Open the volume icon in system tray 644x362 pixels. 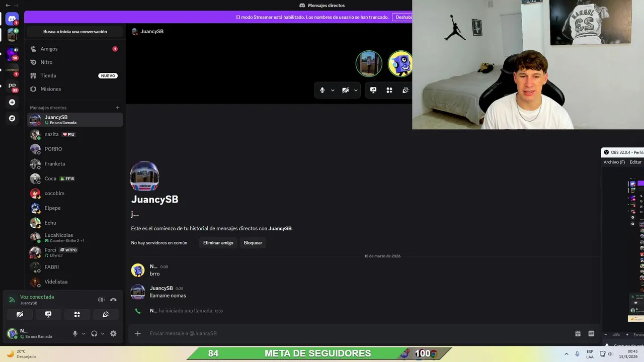pyautogui.click(x=610, y=354)
